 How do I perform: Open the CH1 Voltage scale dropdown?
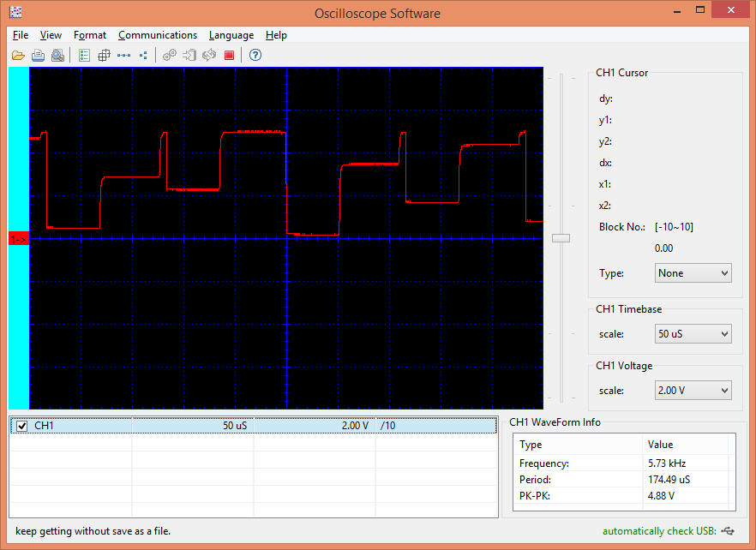pyautogui.click(x=693, y=390)
